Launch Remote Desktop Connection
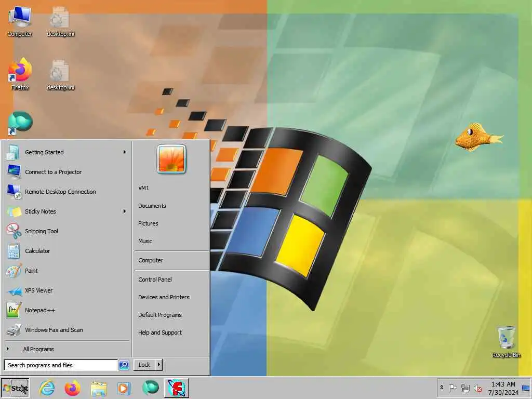Image resolution: width=532 pixels, height=399 pixels. (67, 191)
